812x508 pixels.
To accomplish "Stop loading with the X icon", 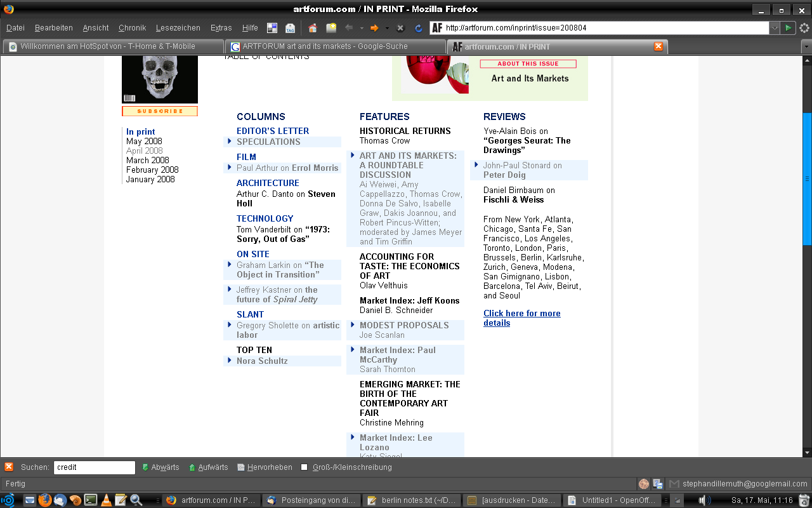I will coord(400,28).
